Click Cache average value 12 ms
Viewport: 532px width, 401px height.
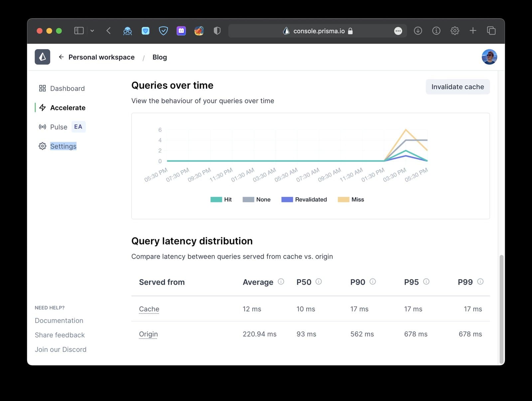(252, 309)
